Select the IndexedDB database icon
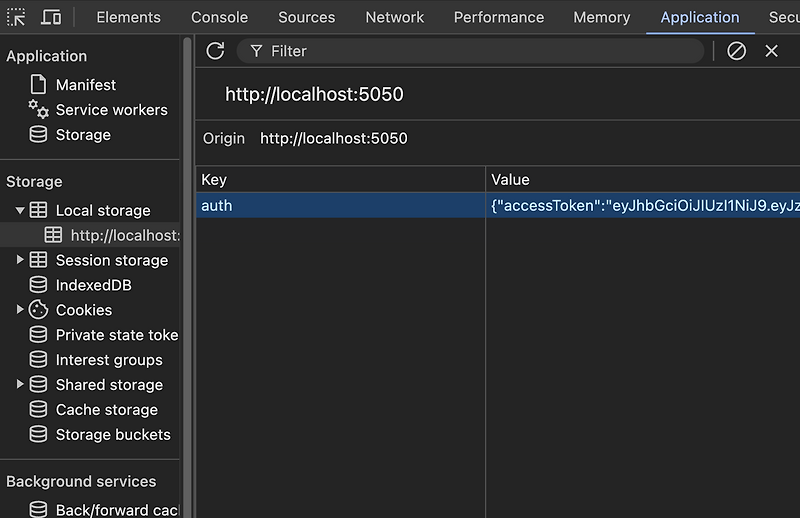This screenshot has width=800, height=518. coord(38,285)
